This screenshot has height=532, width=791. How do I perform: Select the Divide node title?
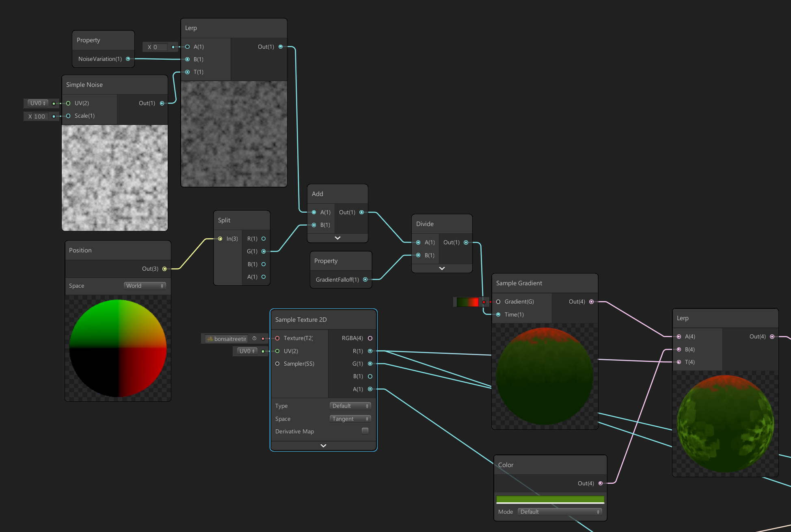tap(425, 224)
